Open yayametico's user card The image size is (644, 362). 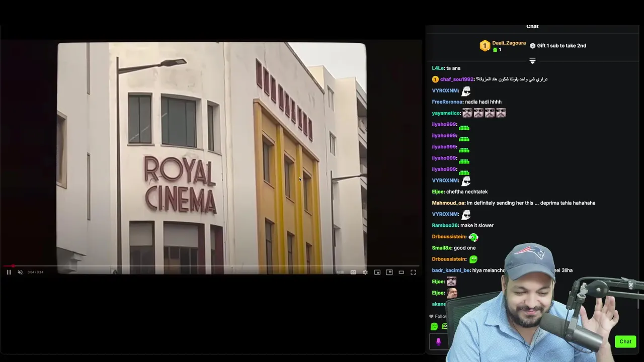click(446, 113)
